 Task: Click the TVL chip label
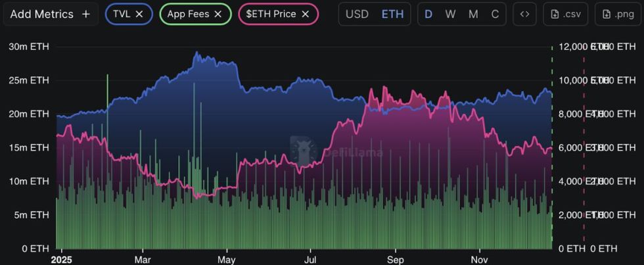pos(122,14)
